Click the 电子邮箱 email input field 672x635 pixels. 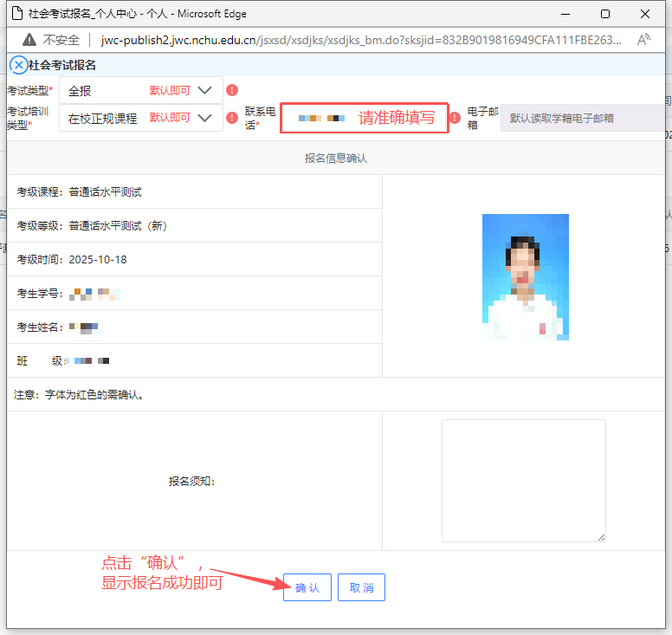583,118
